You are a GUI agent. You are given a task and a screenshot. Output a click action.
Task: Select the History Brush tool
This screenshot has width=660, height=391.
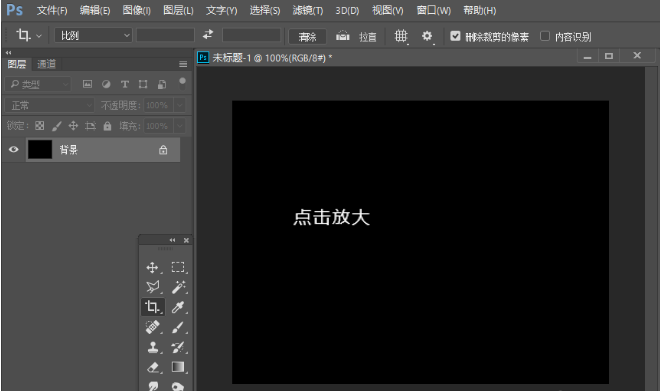(x=178, y=347)
